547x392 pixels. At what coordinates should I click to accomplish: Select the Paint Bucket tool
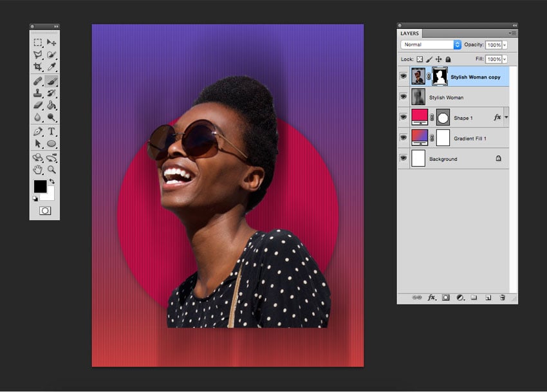pos(51,105)
